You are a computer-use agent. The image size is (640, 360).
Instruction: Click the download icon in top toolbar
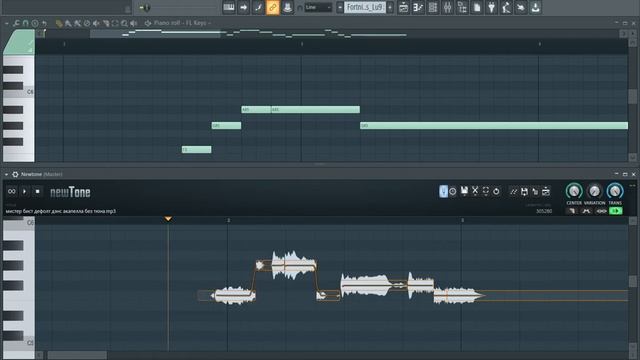click(x=536, y=7)
